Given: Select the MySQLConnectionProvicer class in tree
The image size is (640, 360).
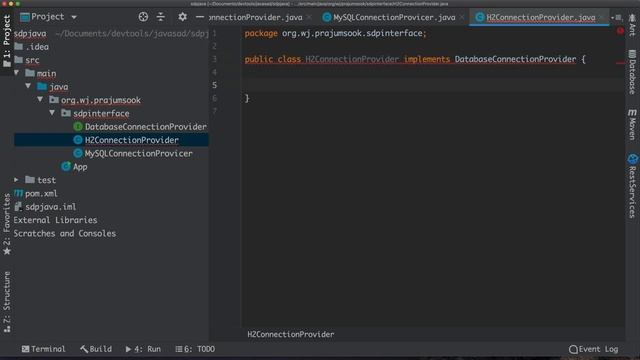Looking at the screenshot, I should point(133,153).
